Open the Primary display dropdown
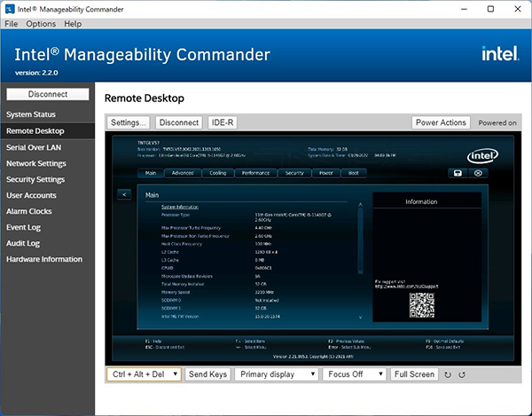Screen dimensions: 532x416 (277, 374)
